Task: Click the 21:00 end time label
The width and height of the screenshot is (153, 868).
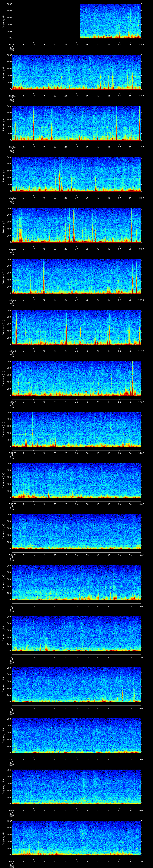Action: coord(141,861)
